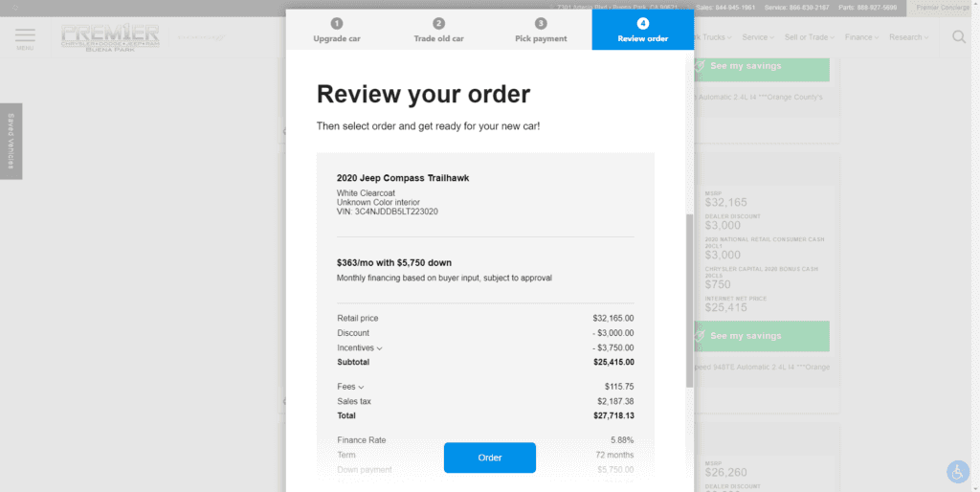Viewport: 980px width, 492px height.
Task: Open the Service dropdown menu
Action: pyautogui.click(x=758, y=37)
